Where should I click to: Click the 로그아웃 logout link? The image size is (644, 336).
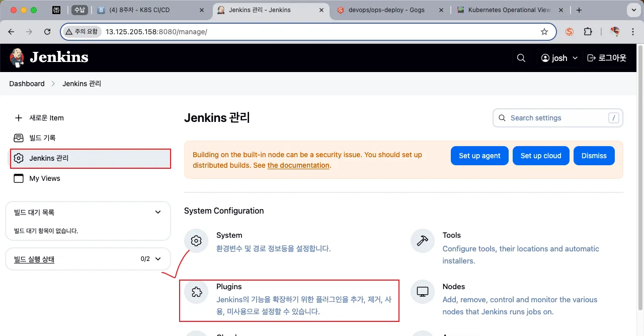point(607,58)
